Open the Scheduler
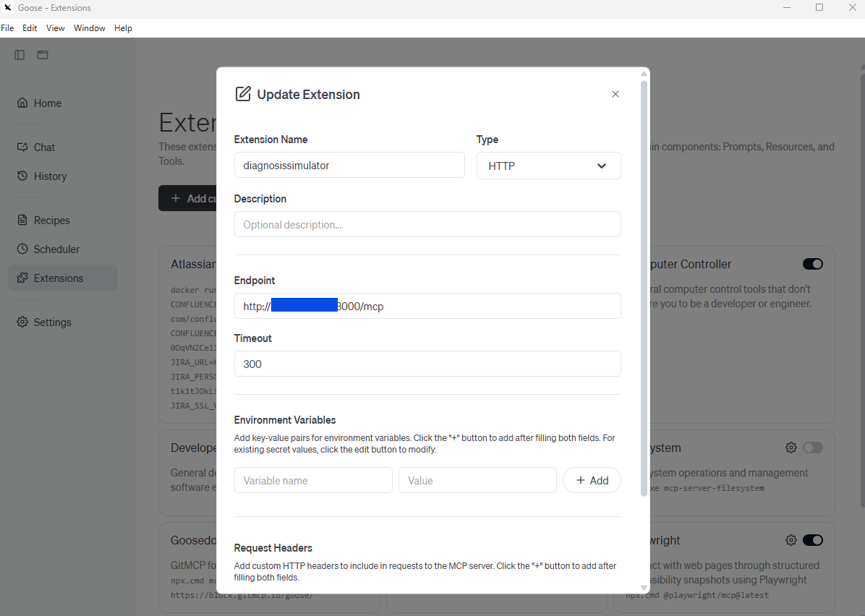 pos(55,249)
